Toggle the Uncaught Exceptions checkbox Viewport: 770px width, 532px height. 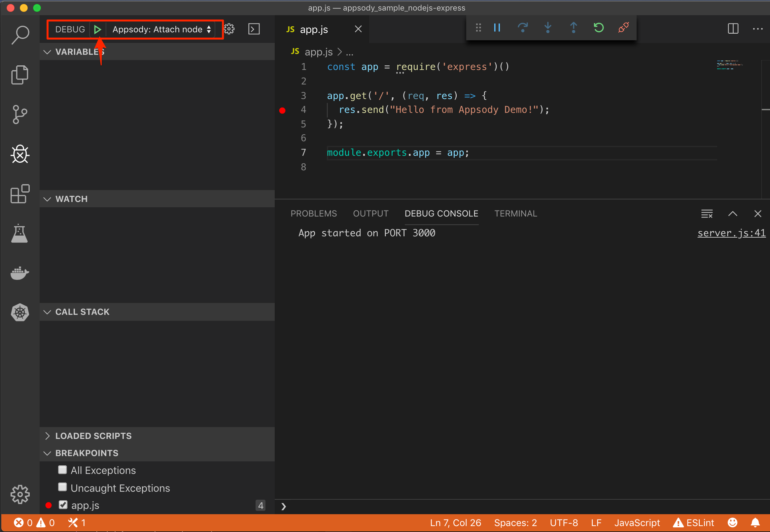coord(62,487)
